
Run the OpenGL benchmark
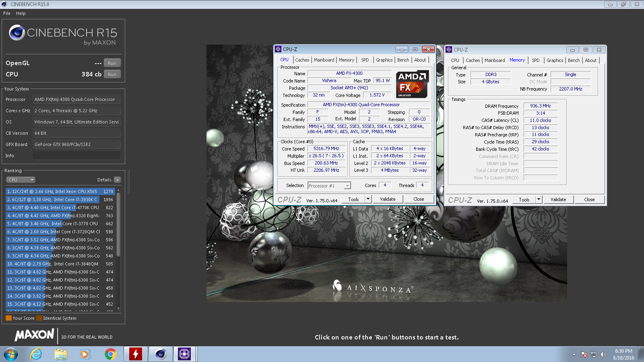(112, 63)
